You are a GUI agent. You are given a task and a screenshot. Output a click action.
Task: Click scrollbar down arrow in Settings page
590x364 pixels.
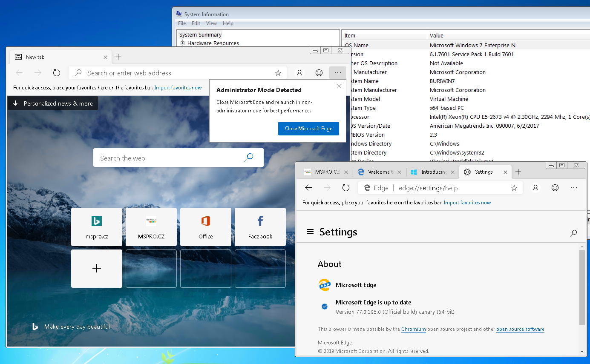coord(582,352)
